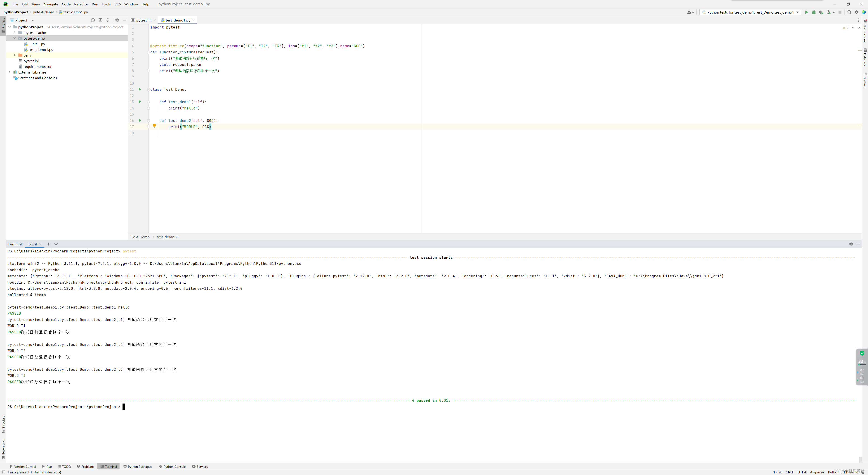
Task: Toggle the Structure side panel
Action: (x=3, y=424)
